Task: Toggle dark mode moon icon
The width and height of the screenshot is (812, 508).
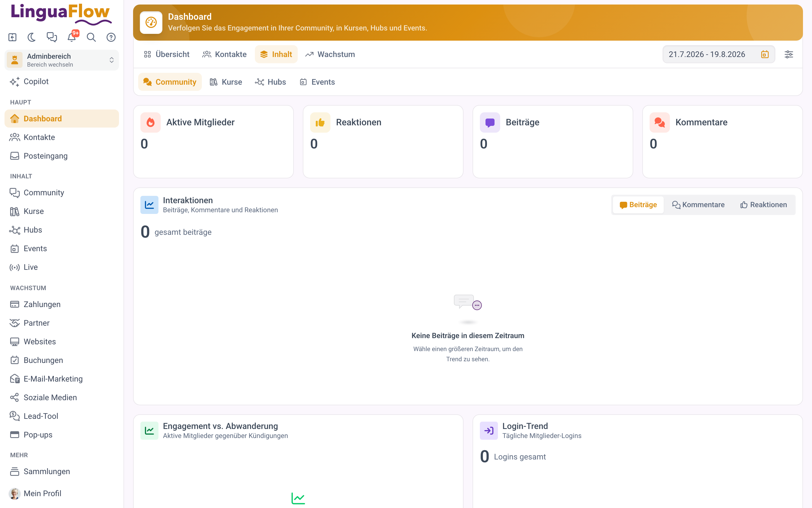Action: pos(32,37)
